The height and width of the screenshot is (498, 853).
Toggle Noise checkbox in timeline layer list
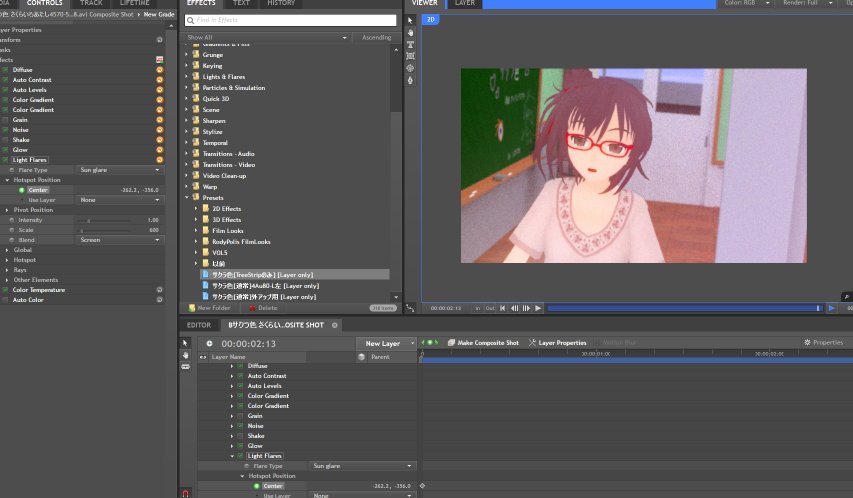click(240, 426)
